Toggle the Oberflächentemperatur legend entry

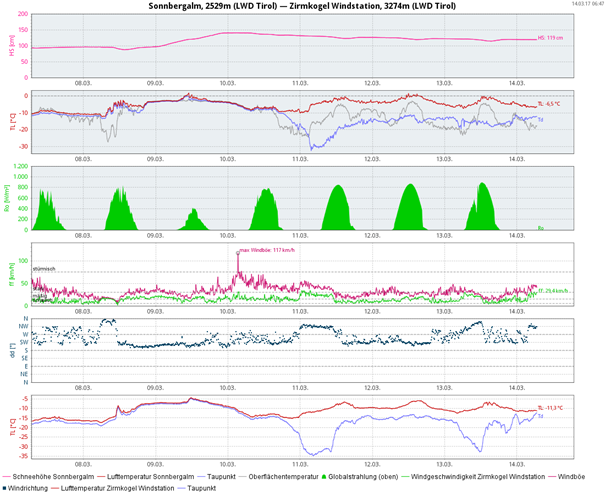click(x=279, y=477)
